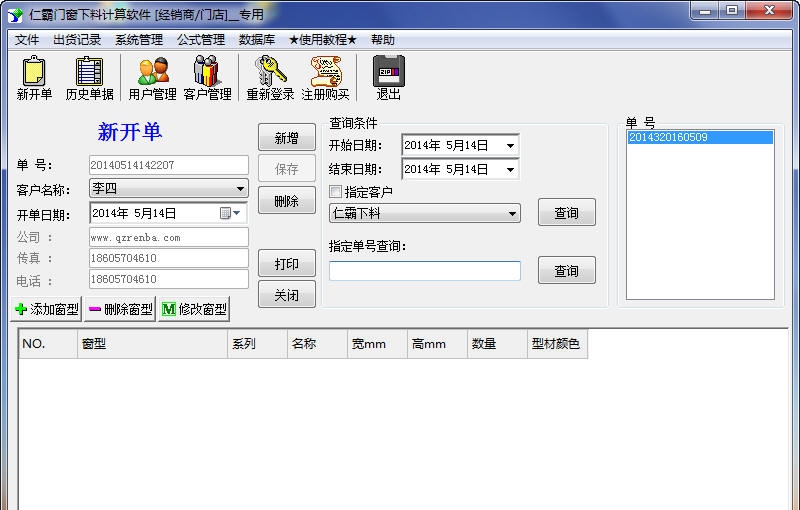
Task: Click the 删除 button
Action: click(x=287, y=201)
